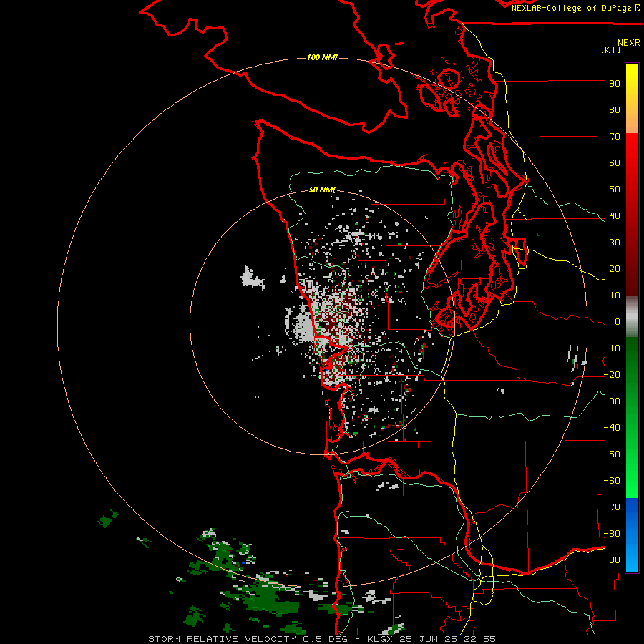Screen dimensions: 644x644
Task: Click the 90 value on velocity scale
Action: (615, 84)
